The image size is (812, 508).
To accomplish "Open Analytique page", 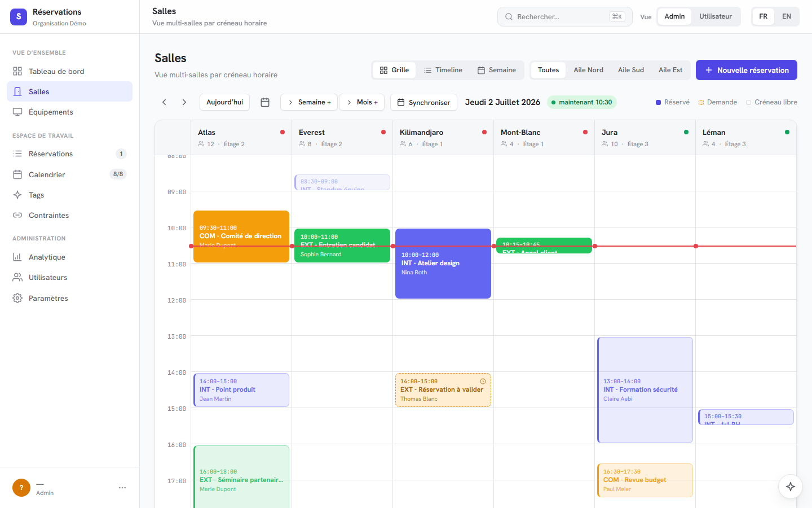I will click(69, 257).
